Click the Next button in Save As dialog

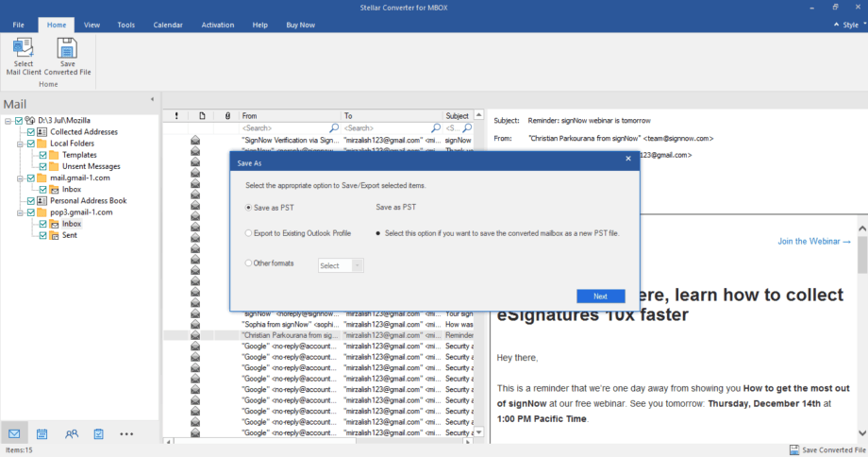point(601,296)
